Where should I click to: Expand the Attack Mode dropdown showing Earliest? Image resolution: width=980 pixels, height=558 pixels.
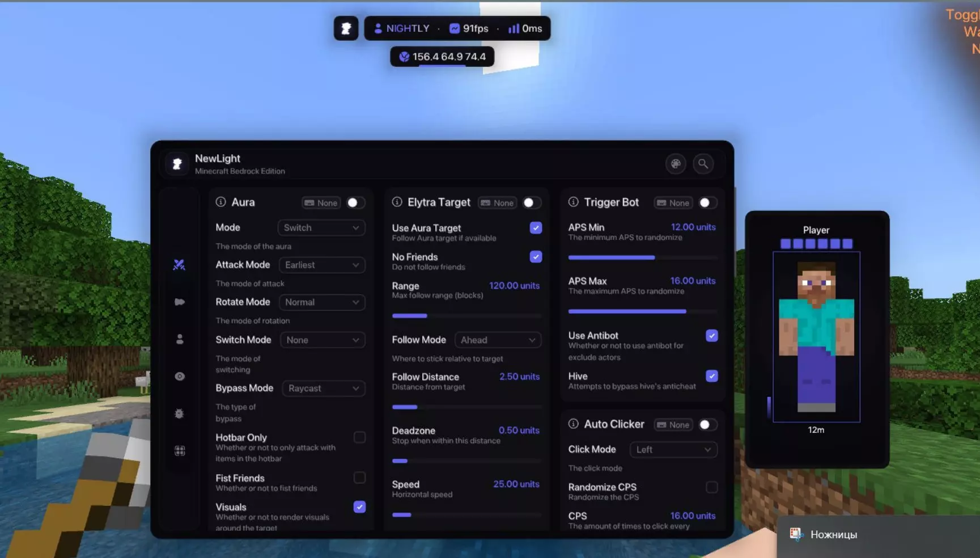[322, 265]
